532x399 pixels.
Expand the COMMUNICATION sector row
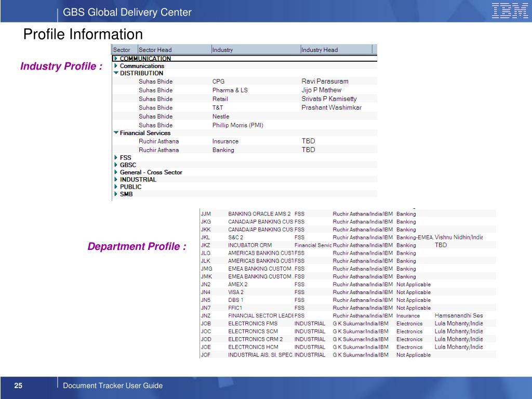[x=116, y=58]
